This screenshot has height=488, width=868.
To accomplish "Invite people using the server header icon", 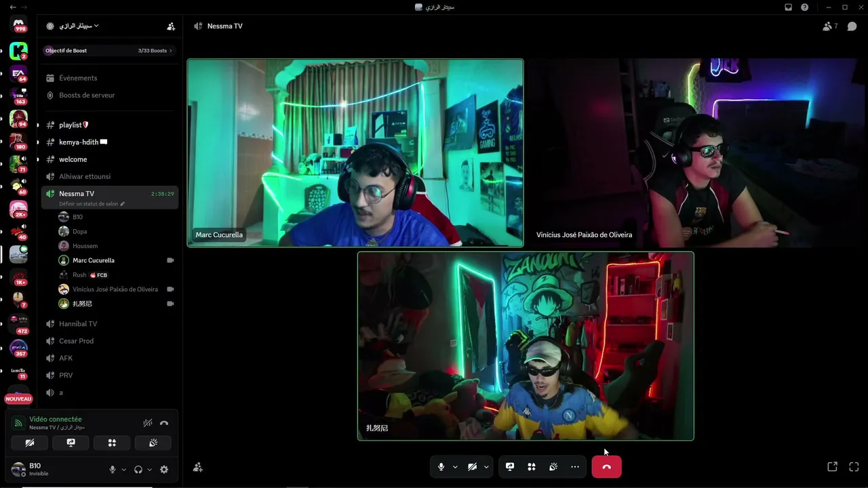I will (171, 26).
